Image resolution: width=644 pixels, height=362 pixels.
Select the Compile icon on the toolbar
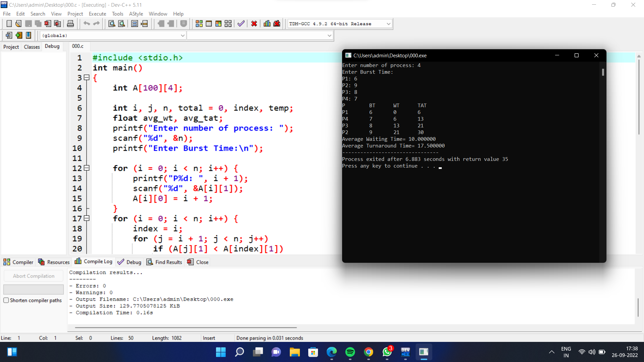coord(199,23)
